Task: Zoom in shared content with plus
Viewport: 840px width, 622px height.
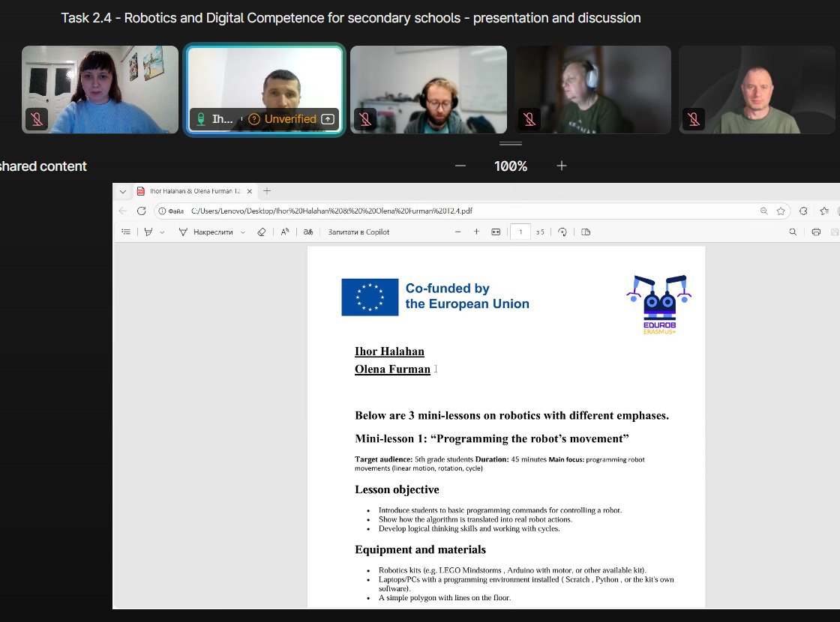Action: click(561, 166)
